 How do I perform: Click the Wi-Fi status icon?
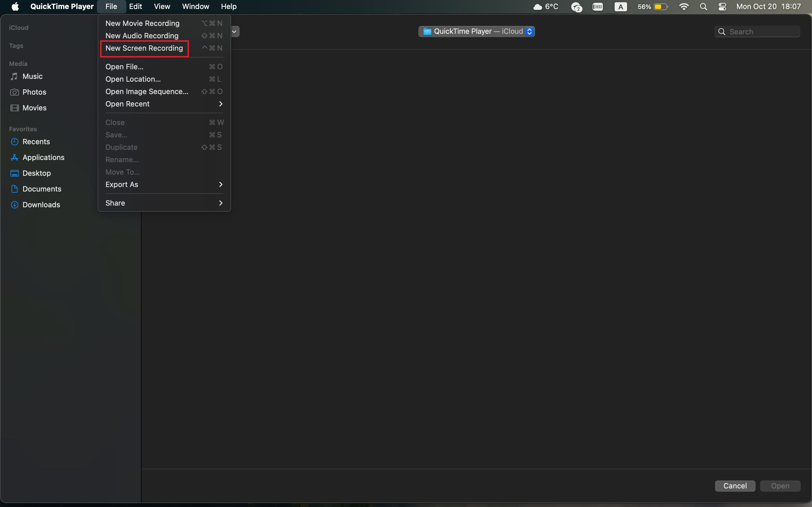pyautogui.click(x=683, y=7)
